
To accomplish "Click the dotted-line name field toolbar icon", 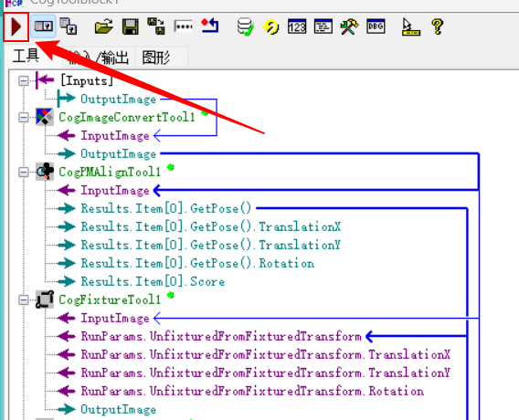I will coord(183,26).
